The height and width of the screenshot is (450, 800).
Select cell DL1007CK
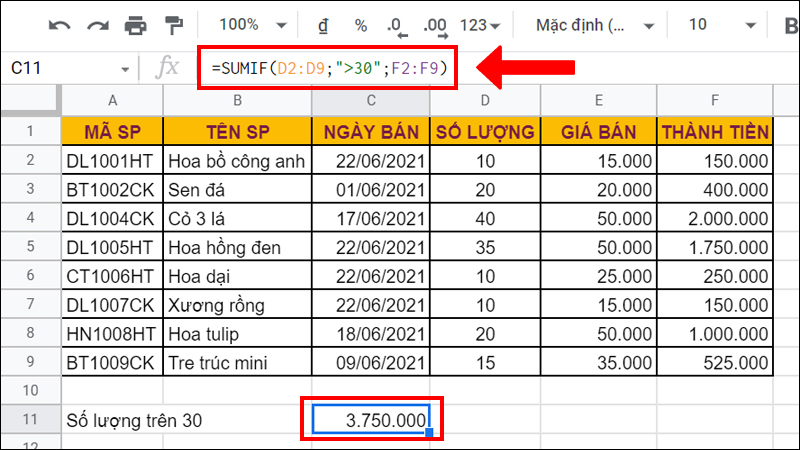[113, 305]
